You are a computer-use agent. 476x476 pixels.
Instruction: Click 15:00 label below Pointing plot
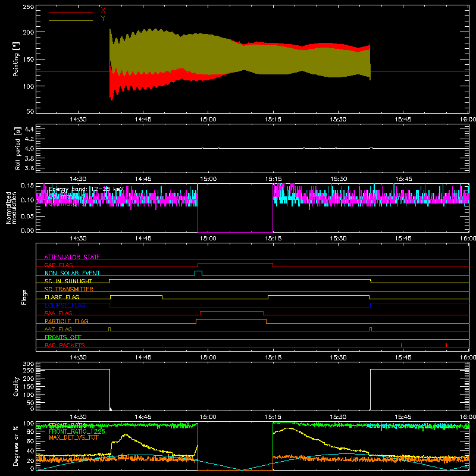pyautogui.click(x=208, y=120)
